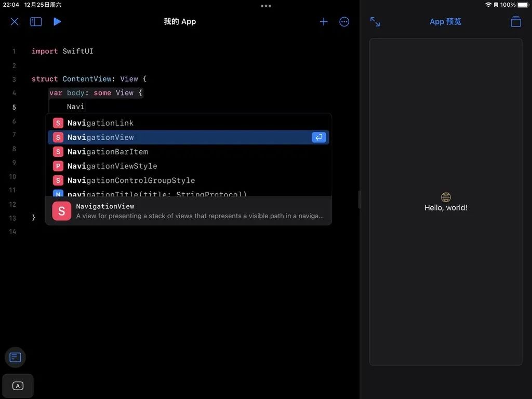Close the project with the X icon
Screen dimensions: 532x399
tap(15, 22)
